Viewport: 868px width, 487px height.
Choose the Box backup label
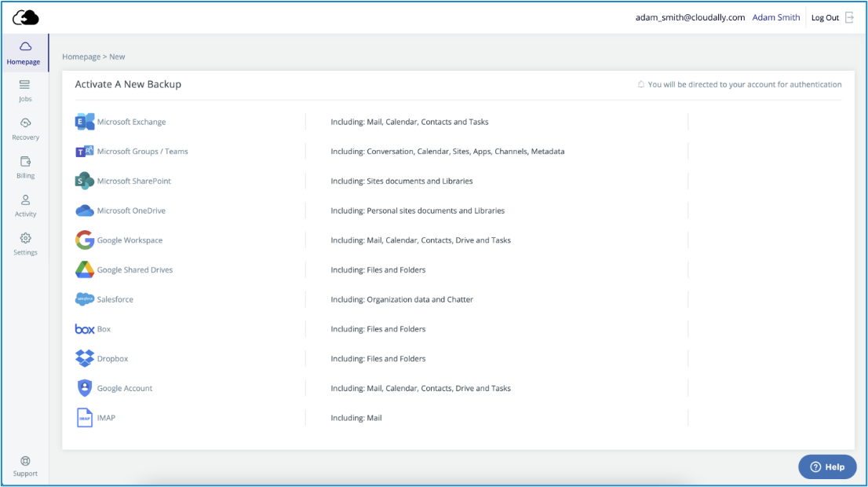(104, 329)
